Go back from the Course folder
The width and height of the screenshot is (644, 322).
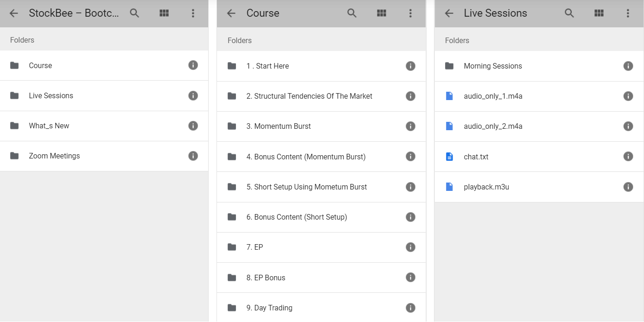231,13
